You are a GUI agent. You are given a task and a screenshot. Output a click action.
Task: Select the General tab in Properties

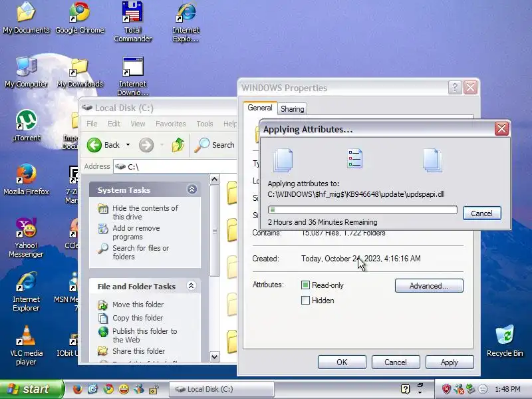pyautogui.click(x=260, y=108)
